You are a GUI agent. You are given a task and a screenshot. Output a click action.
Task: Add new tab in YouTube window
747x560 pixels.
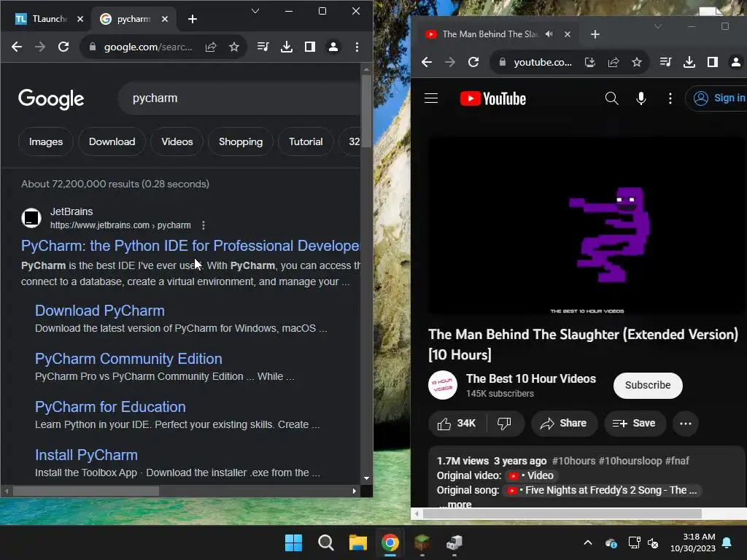(595, 34)
